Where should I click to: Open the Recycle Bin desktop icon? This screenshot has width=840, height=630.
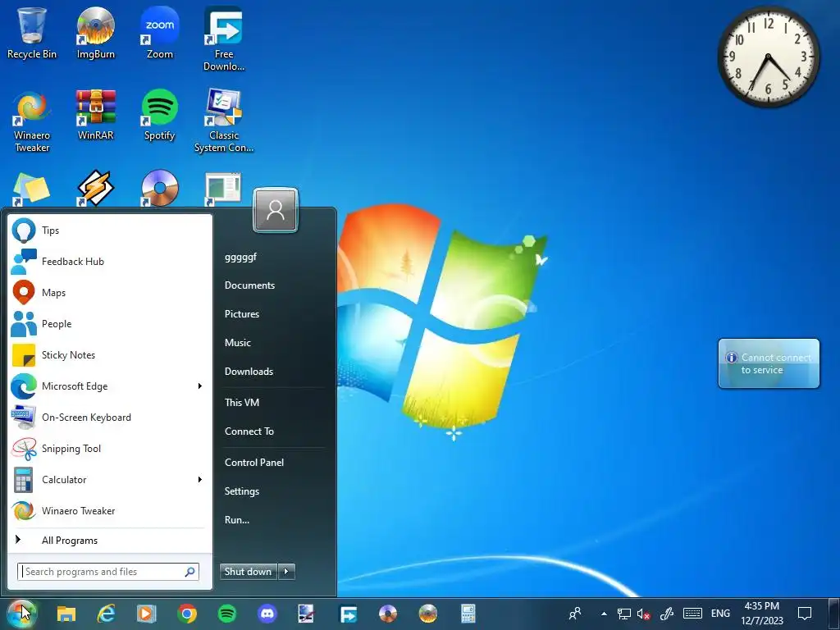tap(32, 32)
